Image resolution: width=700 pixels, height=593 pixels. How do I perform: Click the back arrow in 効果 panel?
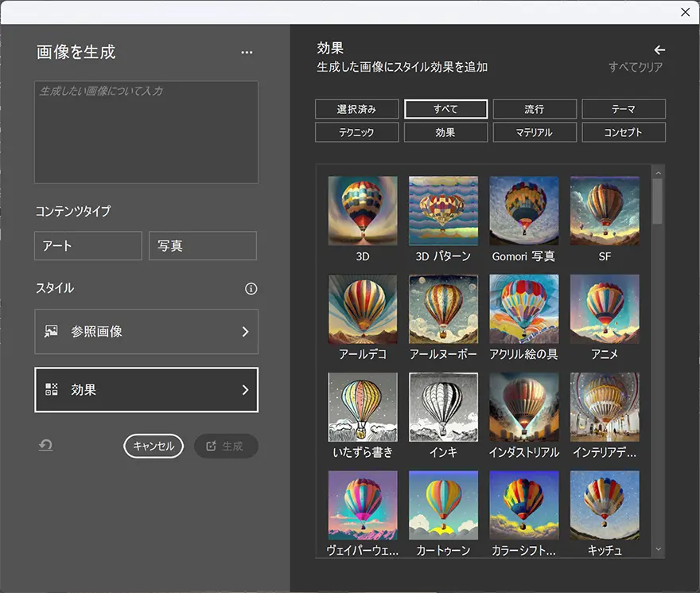point(659,50)
